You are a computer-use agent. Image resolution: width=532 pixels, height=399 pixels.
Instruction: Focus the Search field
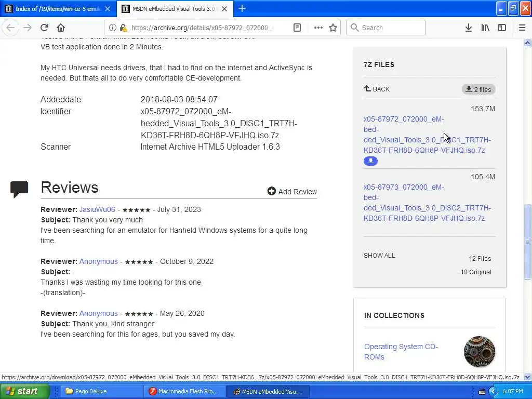click(x=386, y=28)
